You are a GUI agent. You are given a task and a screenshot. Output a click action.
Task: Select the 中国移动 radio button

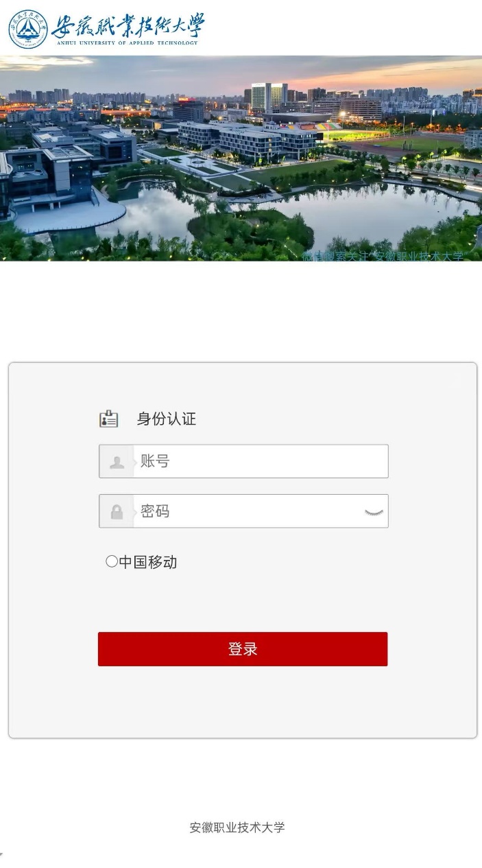pyautogui.click(x=112, y=561)
